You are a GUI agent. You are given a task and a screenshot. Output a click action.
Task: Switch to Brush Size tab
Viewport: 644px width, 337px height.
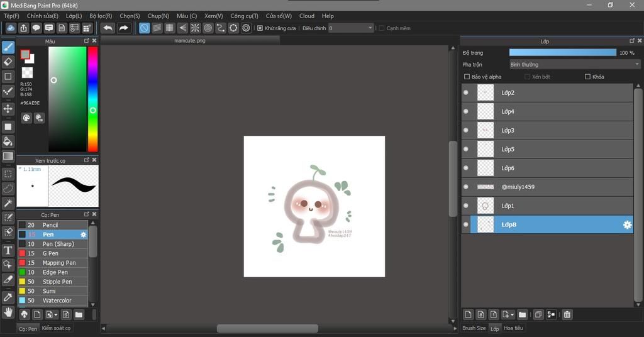474,328
